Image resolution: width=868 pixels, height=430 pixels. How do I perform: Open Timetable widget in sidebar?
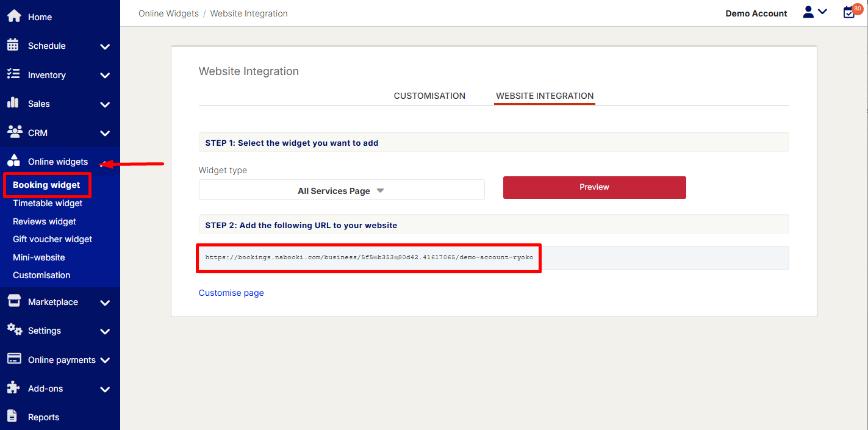coord(48,203)
